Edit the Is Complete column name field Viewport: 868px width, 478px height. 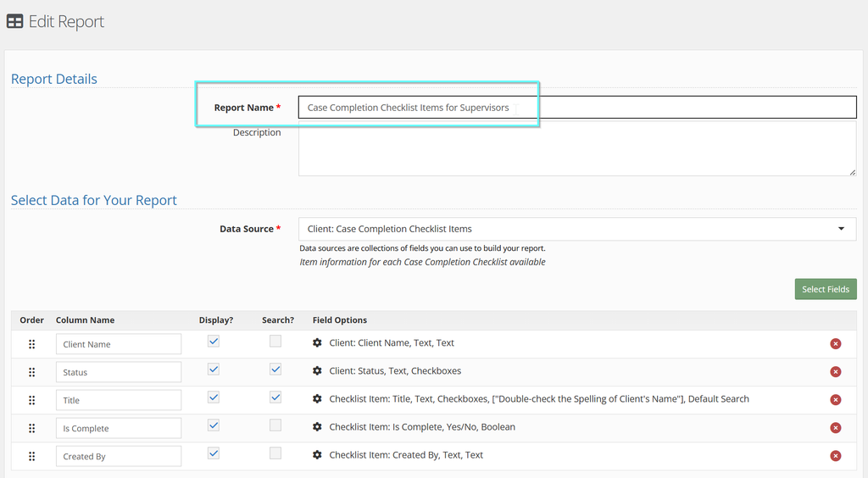tap(119, 428)
